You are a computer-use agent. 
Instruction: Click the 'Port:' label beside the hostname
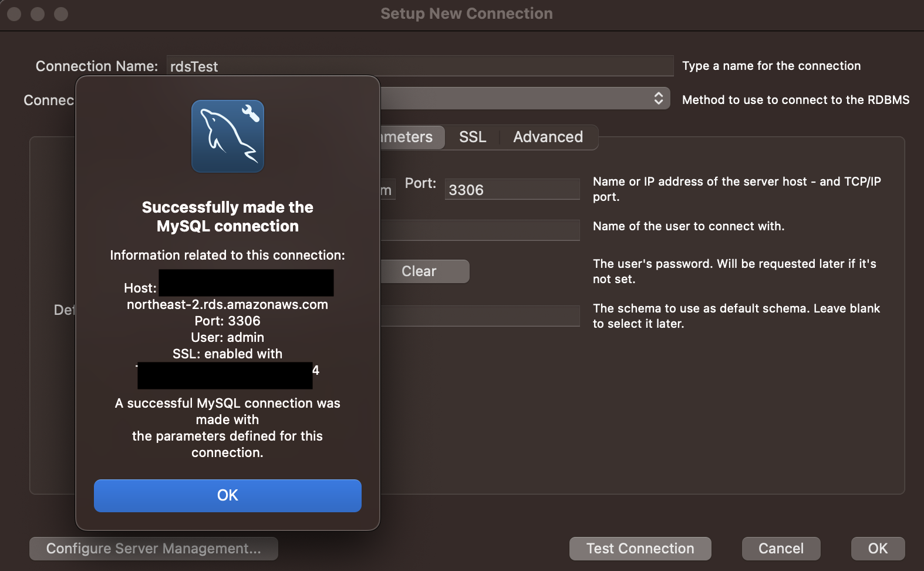coord(420,183)
